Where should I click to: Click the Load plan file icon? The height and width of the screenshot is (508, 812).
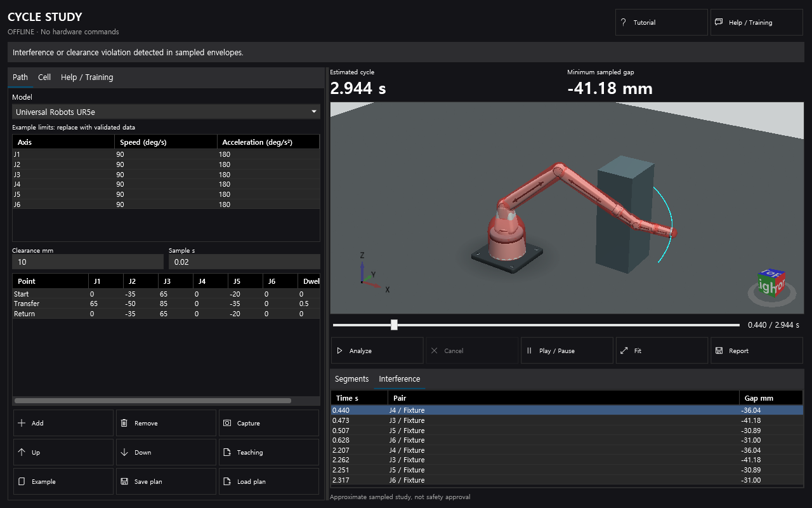[x=227, y=481]
